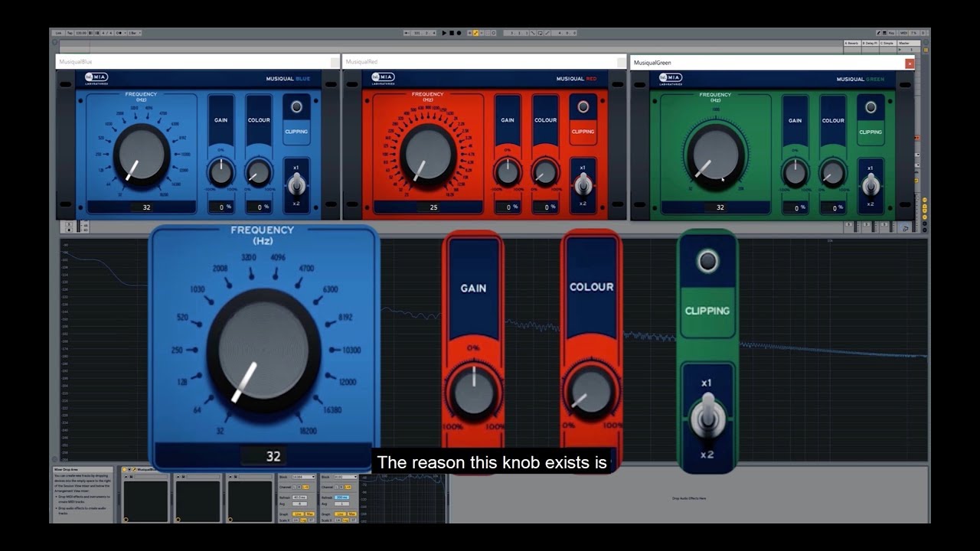Toggle the computer MIDI keyboard icon

click(884, 33)
